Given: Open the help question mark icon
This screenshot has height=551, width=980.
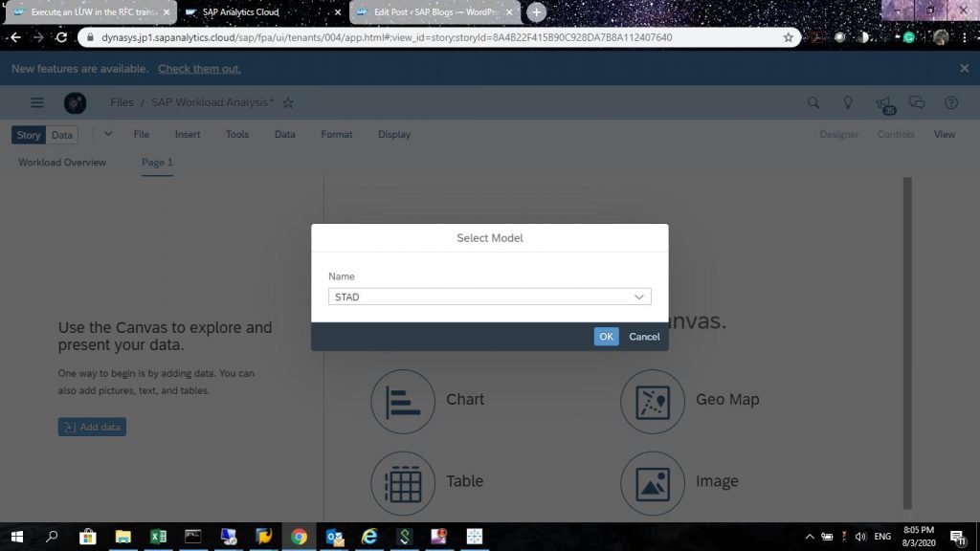Looking at the screenshot, I should [x=951, y=102].
